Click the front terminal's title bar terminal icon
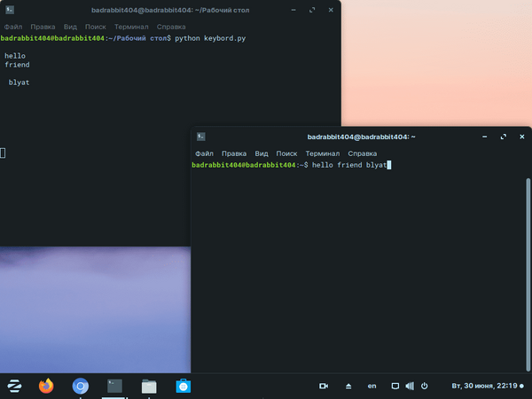 pyautogui.click(x=201, y=137)
